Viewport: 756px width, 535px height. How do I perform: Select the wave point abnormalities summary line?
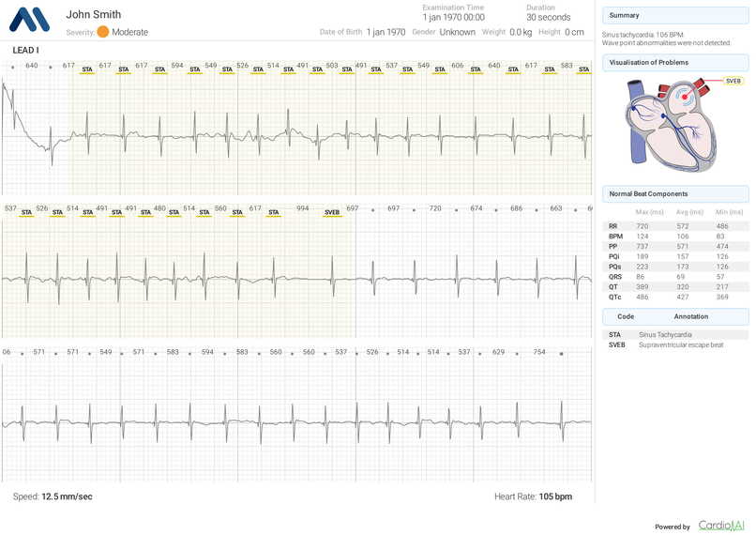coord(666,43)
